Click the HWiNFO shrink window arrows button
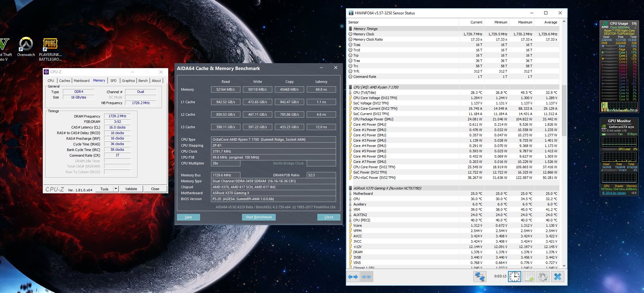Screen dimensions: 644x293 366,277
